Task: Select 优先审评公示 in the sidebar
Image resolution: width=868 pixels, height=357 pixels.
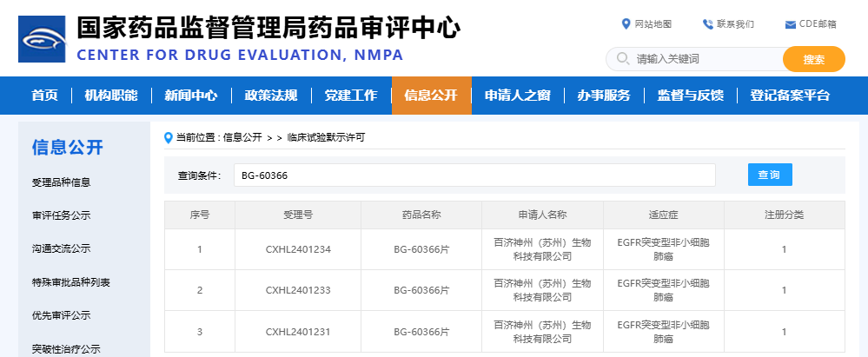Action: [62, 315]
